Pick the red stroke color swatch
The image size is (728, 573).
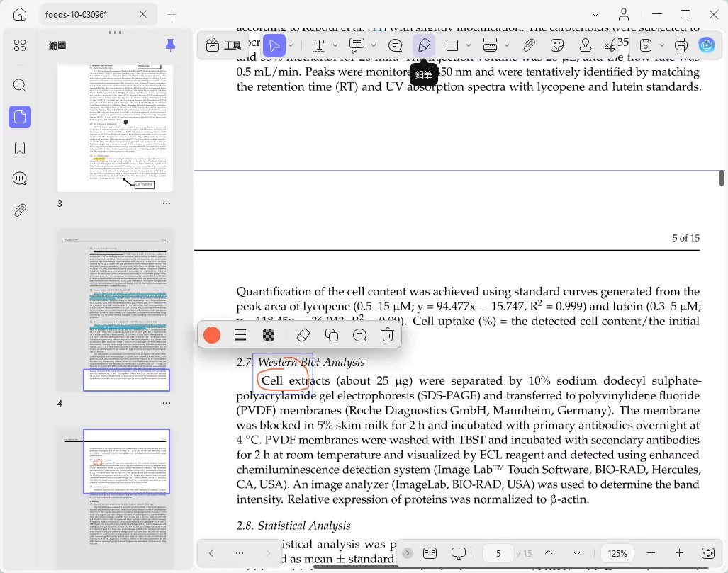(x=212, y=335)
